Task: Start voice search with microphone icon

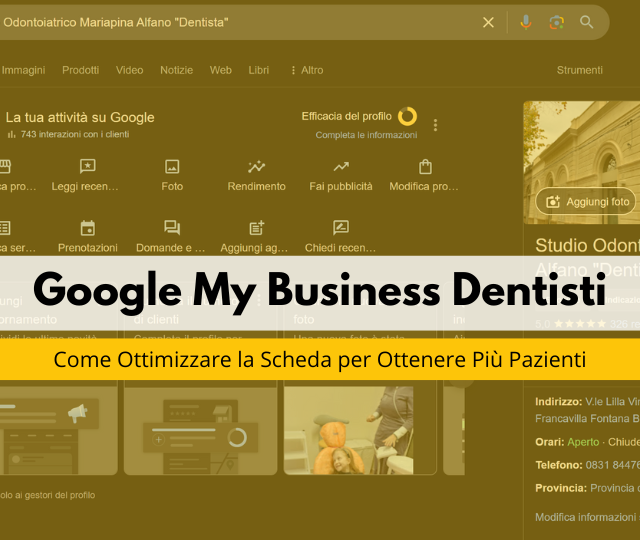Action: [526, 22]
